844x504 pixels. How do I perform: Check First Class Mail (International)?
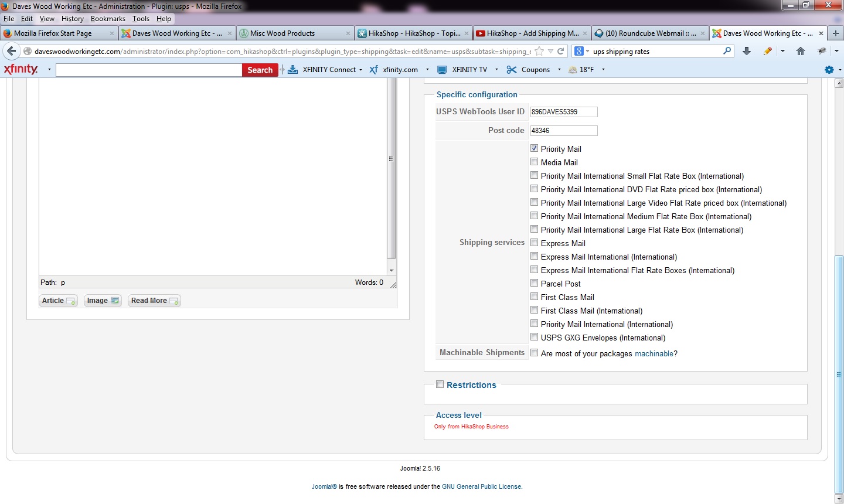[535, 310]
